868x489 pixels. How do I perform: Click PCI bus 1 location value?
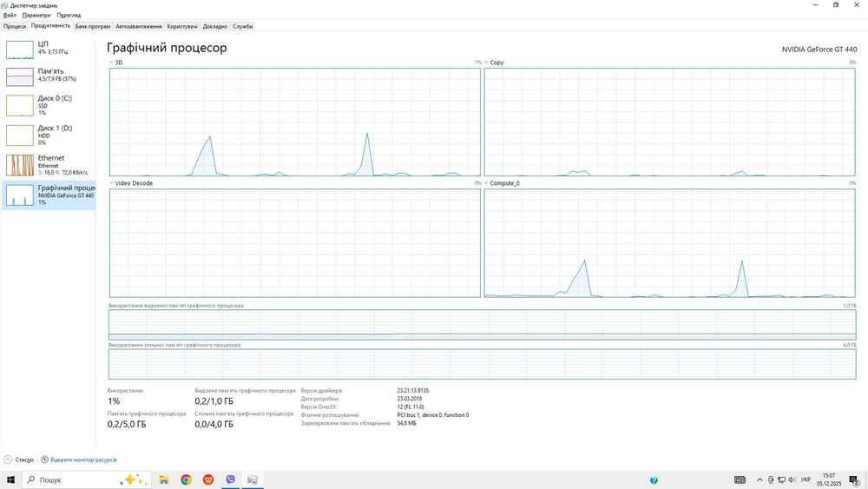[433, 415]
